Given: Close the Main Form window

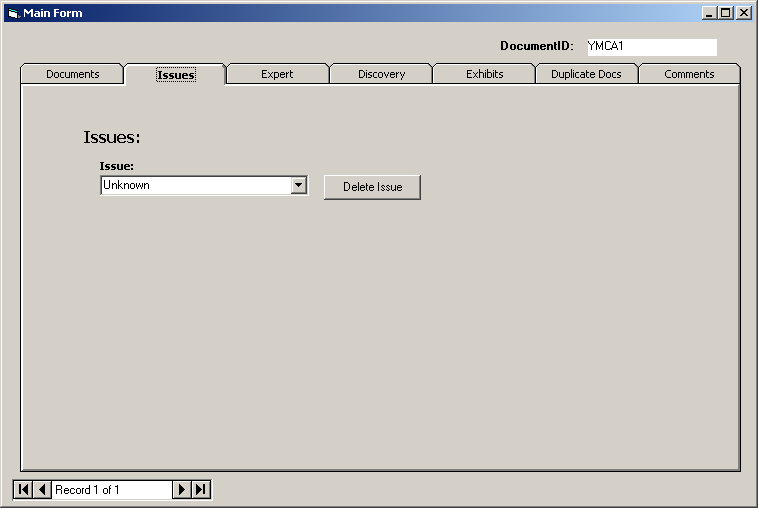Looking at the screenshot, I should pos(743,13).
